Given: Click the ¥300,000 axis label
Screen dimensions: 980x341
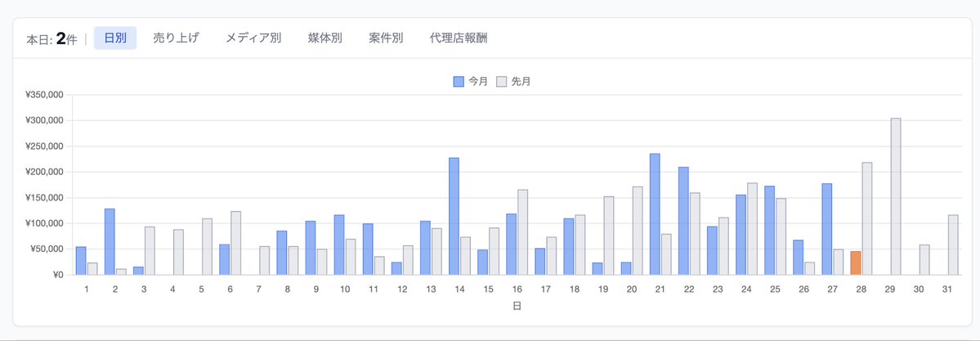Looking at the screenshot, I should click(44, 121).
